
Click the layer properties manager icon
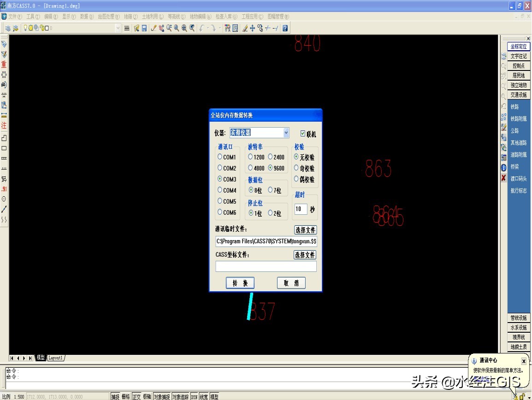click(8, 28)
